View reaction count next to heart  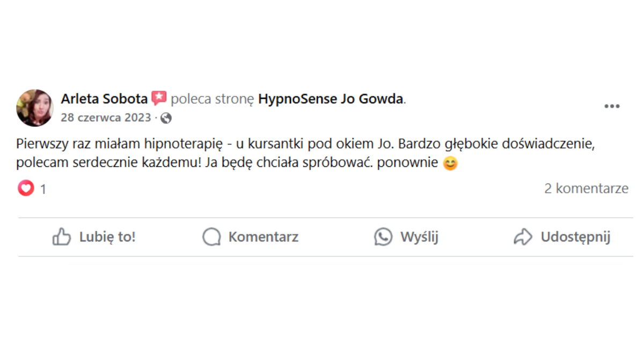pos(43,189)
